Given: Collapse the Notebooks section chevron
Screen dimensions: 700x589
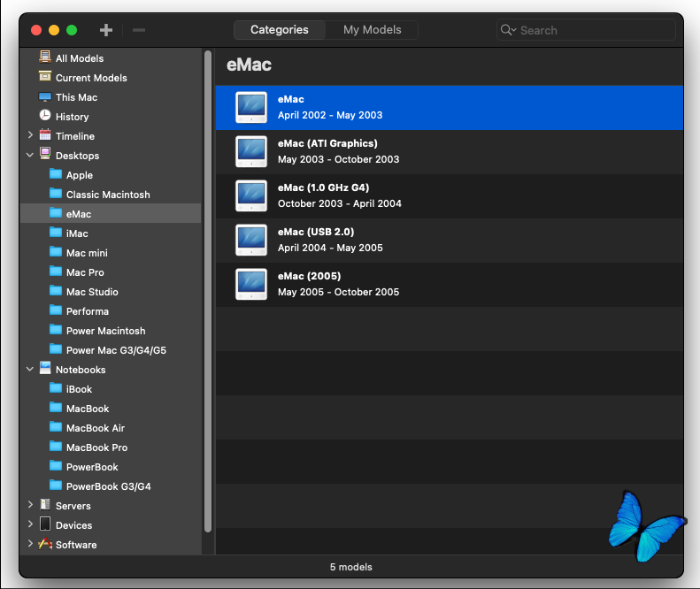Looking at the screenshot, I should tap(30, 369).
